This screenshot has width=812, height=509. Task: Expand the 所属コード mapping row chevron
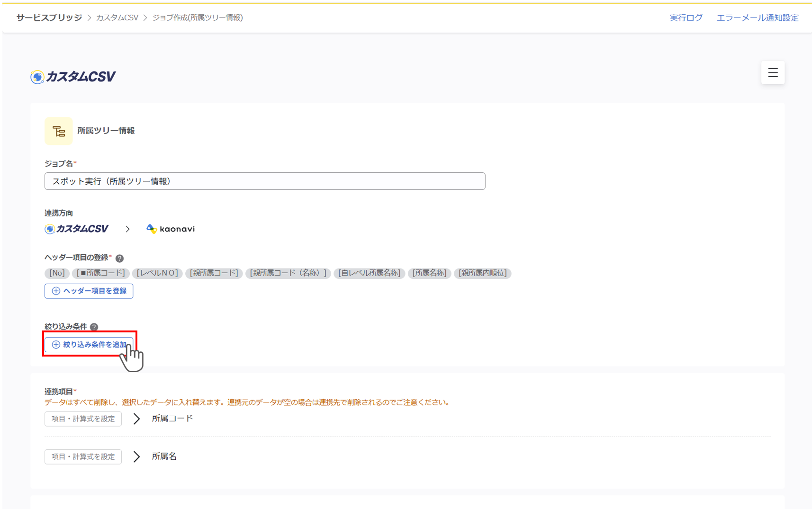[x=136, y=419]
